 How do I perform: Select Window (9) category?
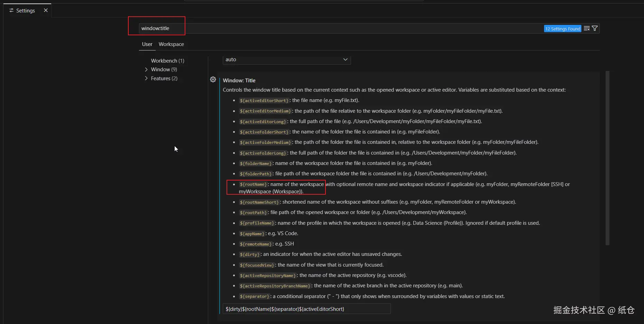[164, 70]
